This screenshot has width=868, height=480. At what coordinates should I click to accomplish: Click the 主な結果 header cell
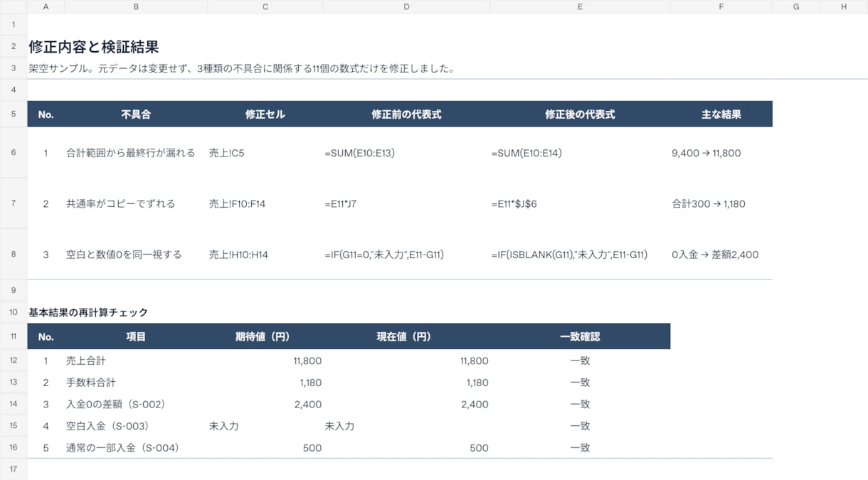coord(721,114)
